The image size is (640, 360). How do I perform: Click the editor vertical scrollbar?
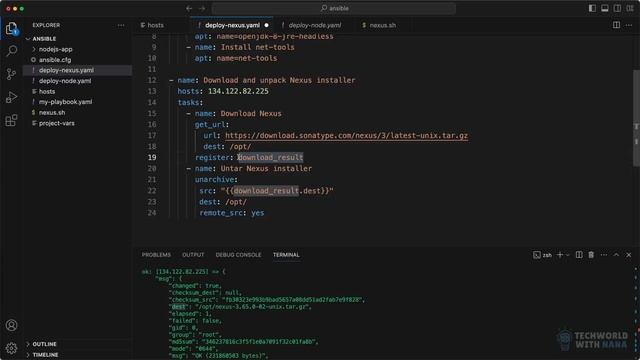636,118
